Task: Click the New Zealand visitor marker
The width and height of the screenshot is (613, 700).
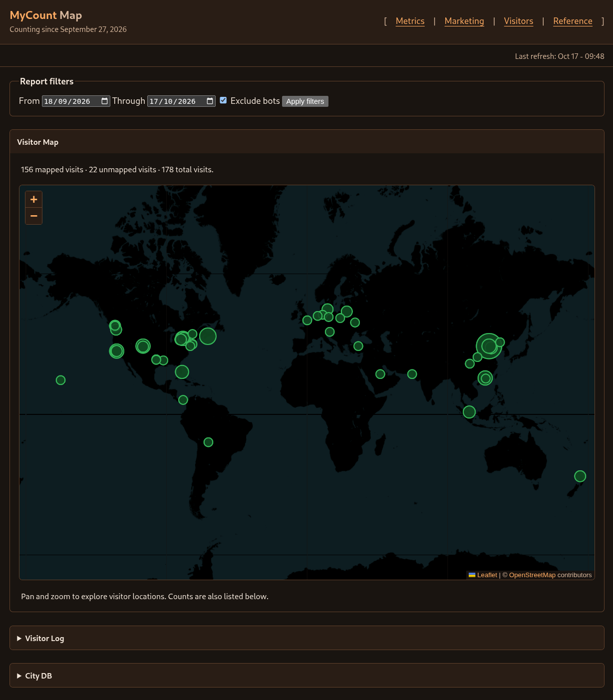Action: tap(580, 476)
